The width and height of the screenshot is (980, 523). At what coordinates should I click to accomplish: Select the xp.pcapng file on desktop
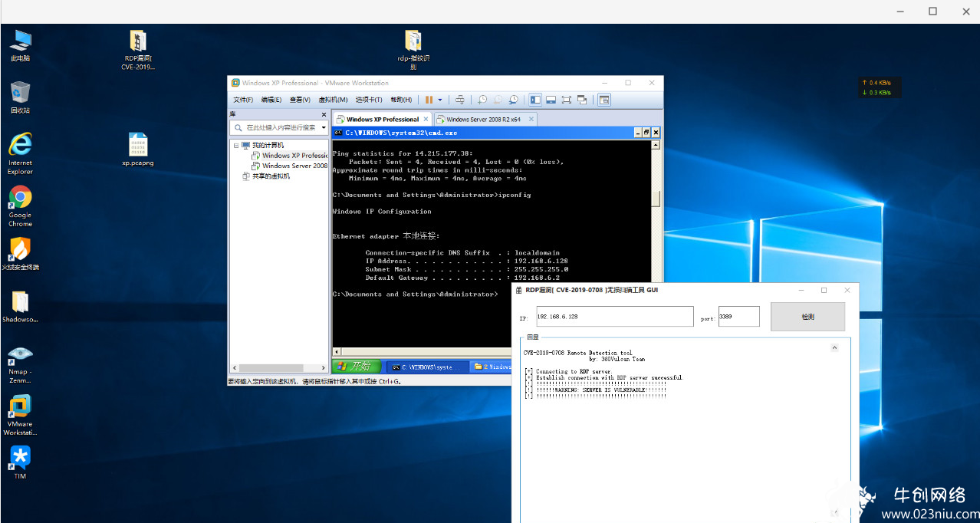138,150
